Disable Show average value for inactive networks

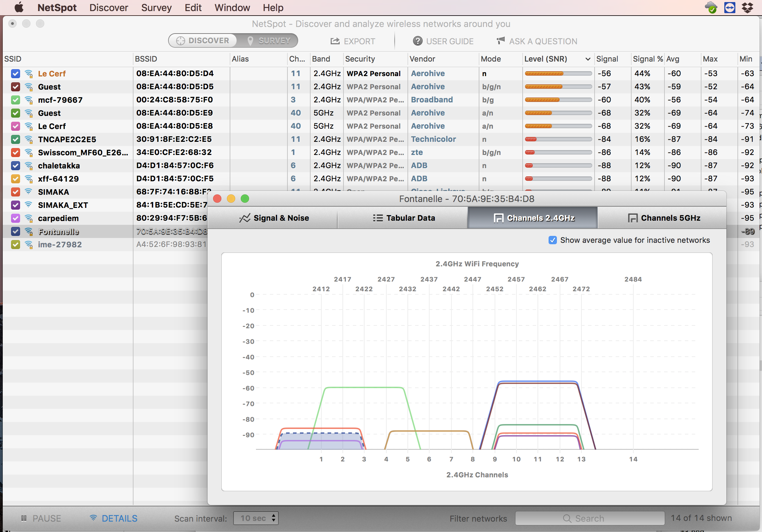[552, 240]
